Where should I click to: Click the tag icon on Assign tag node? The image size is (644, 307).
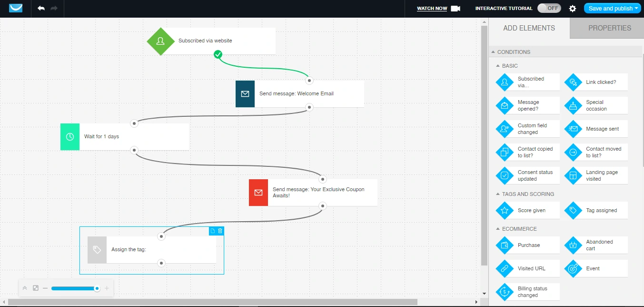point(97,250)
